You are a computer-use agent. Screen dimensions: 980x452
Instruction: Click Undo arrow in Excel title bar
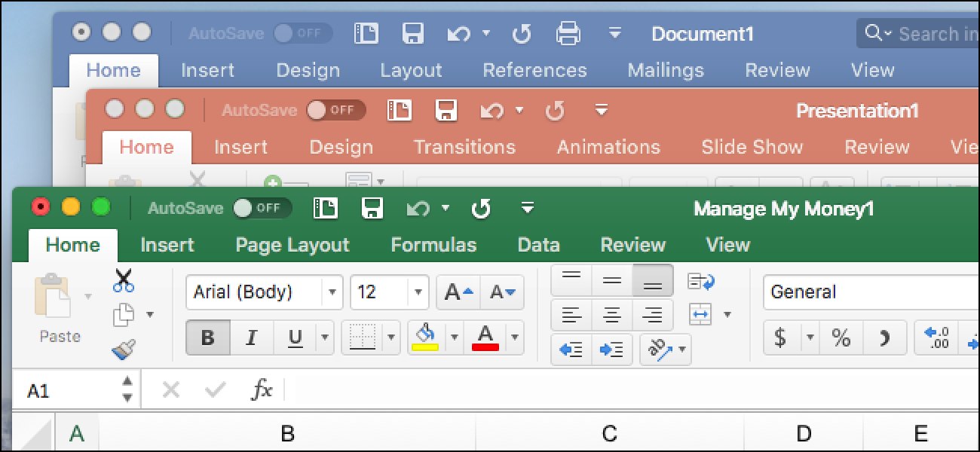pyautogui.click(x=418, y=209)
